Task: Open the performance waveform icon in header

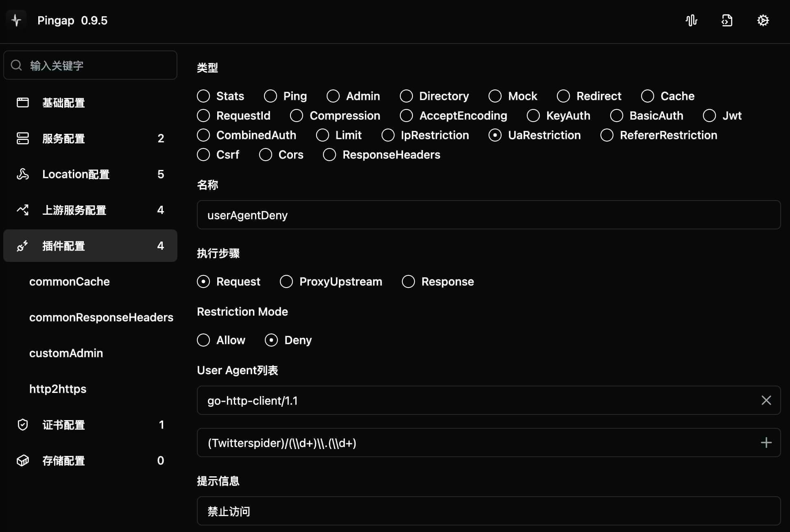Action: (x=691, y=20)
